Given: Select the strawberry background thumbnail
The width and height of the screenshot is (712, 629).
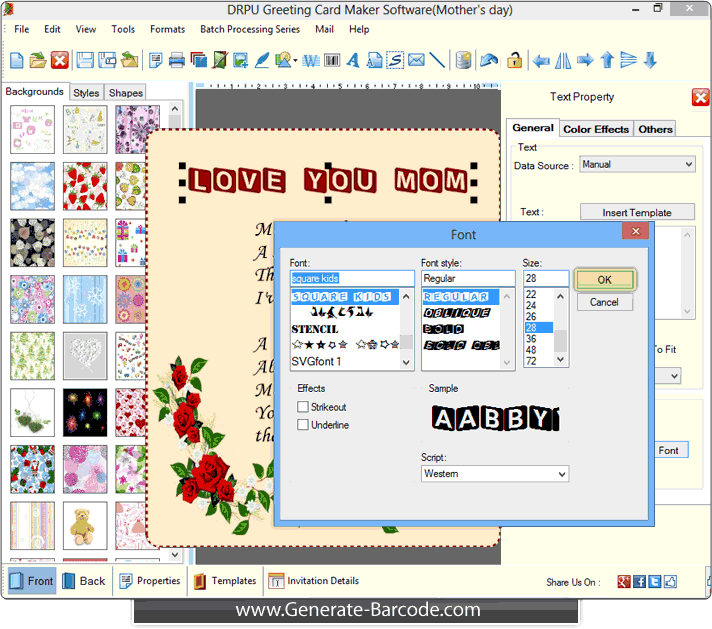Looking at the screenshot, I should [x=85, y=186].
